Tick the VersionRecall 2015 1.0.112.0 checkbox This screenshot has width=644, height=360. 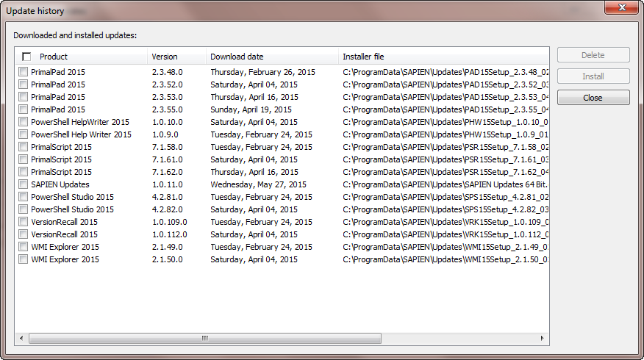(x=23, y=234)
